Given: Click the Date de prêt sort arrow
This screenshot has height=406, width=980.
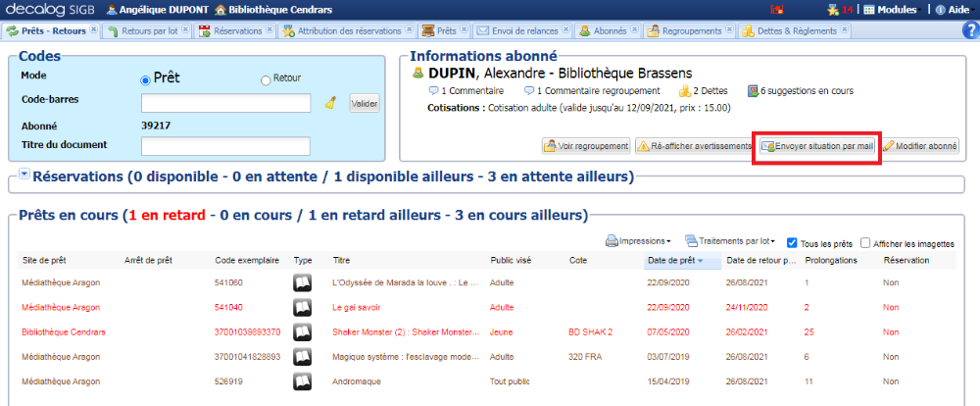Looking at the screenshot, I should pos(701,261).
